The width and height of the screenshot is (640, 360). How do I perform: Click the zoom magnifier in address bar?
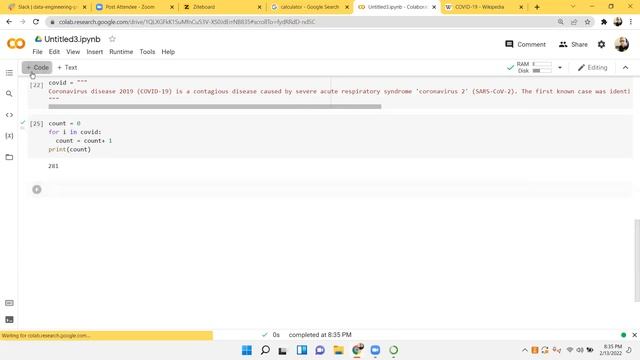click(560, 22)
